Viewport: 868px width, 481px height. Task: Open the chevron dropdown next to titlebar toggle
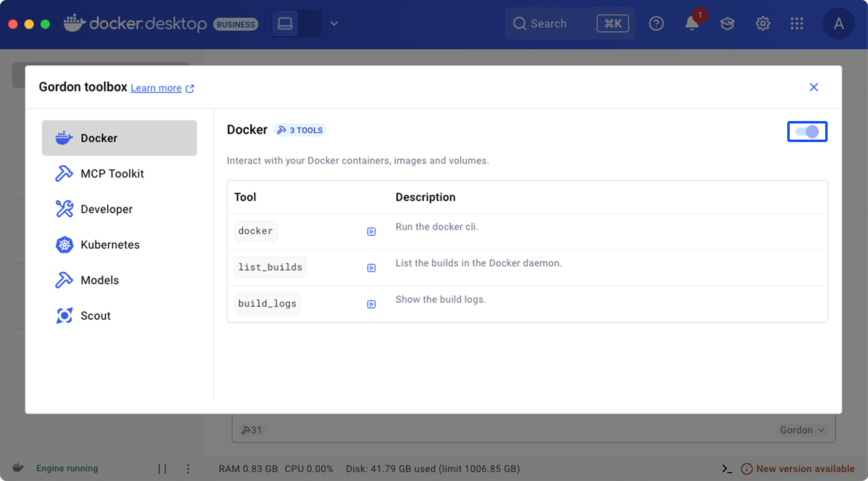tap(334, 23)
